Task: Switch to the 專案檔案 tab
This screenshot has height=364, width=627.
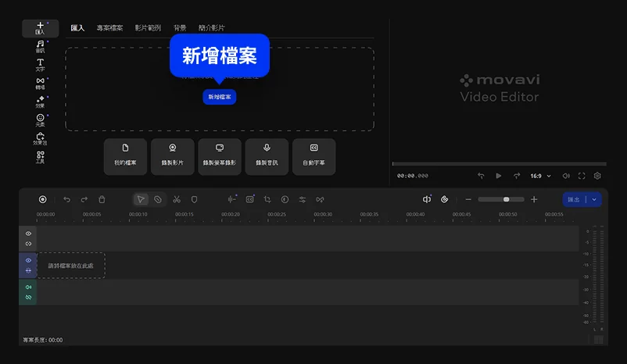Action: coord(109,27)
